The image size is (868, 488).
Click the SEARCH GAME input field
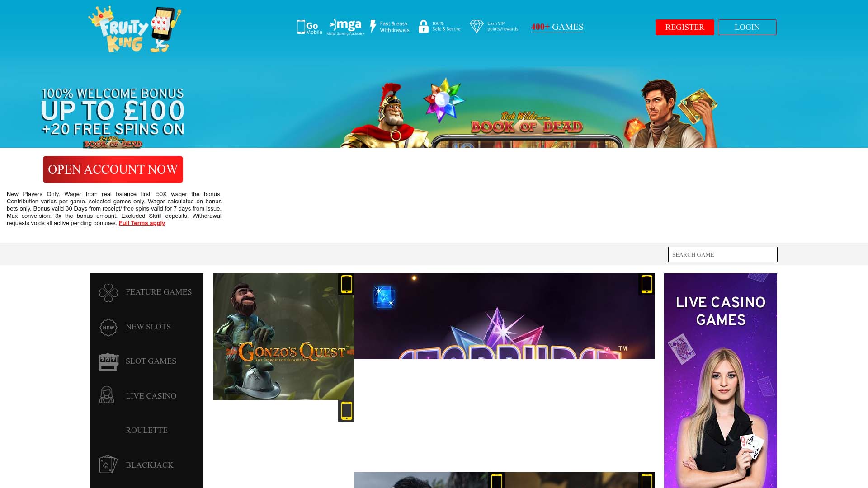click(x=722, y=254)
